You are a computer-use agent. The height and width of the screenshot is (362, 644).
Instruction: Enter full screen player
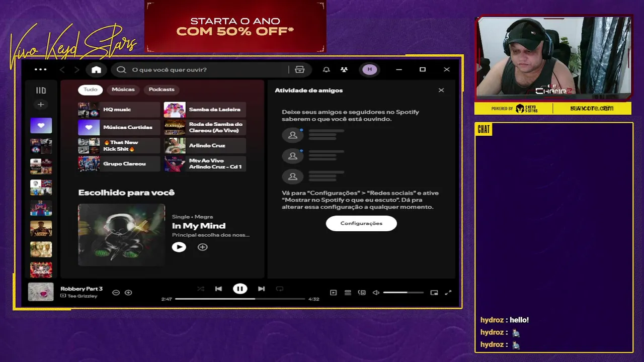click(x=448, y=293)
